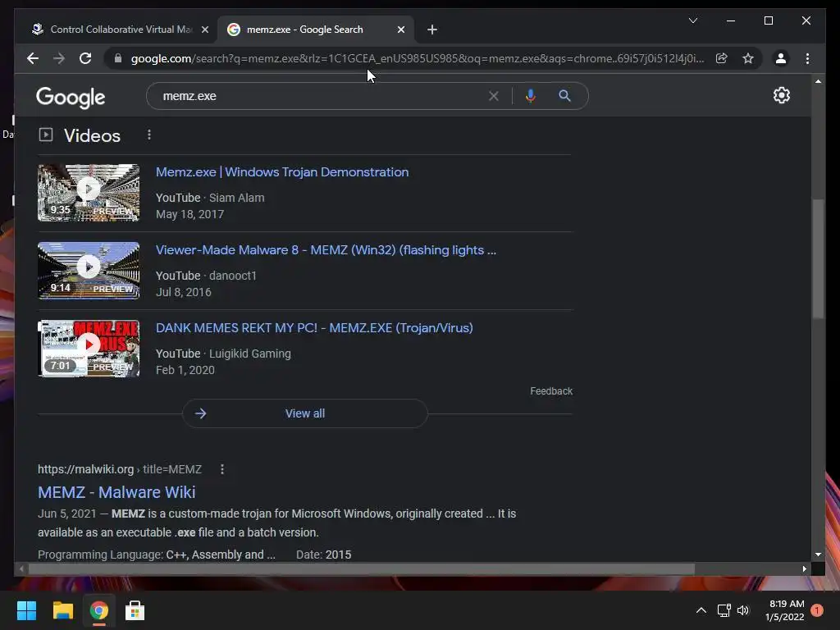Click the scroll right arrow
The height and width of the screenshot is (630, 840).
[x=804, y=569]
